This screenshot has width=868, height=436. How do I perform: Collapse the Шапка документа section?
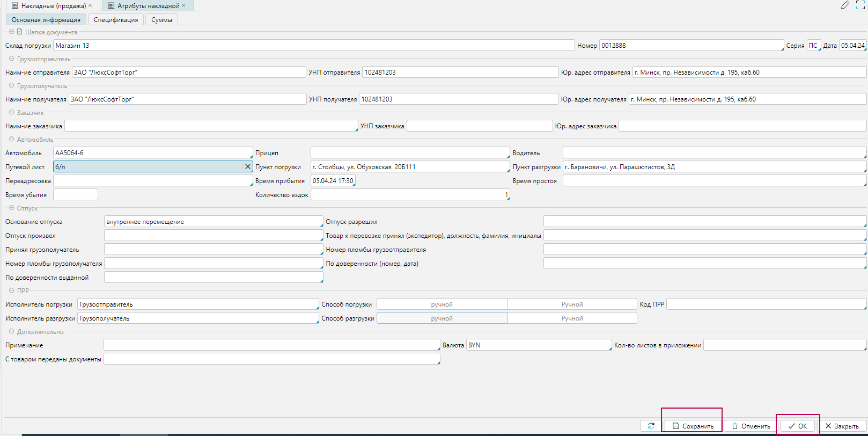(x=11, y=32)
